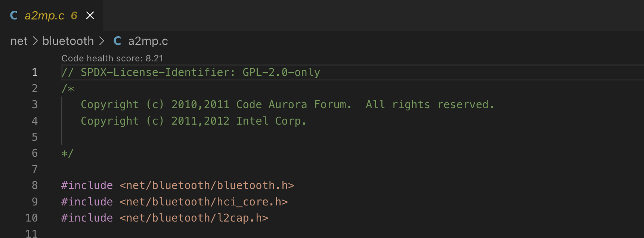Click the SPDX-License-Identifier comment on line 1
Image resolution: width=644 pixels, height=238 pixels.
[191, 72]
